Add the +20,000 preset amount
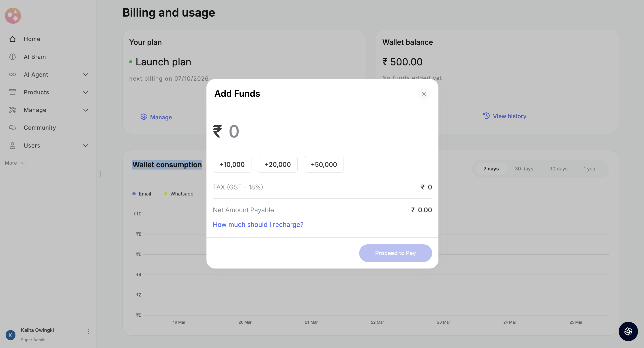This screenshot has width=644, height=348. [277, 165]
